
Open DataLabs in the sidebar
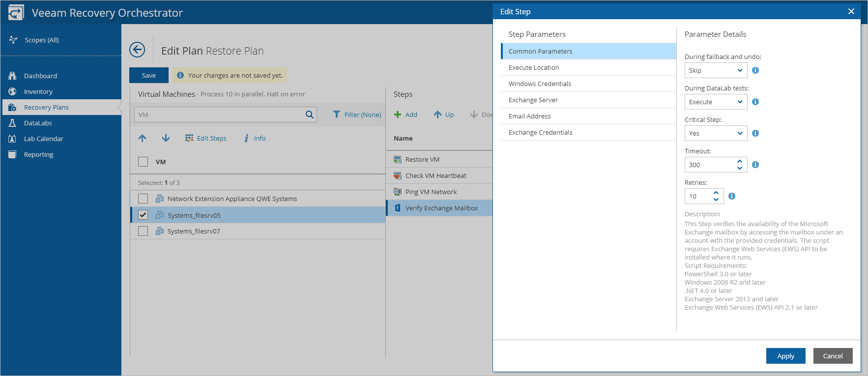(x=38, y=123)
